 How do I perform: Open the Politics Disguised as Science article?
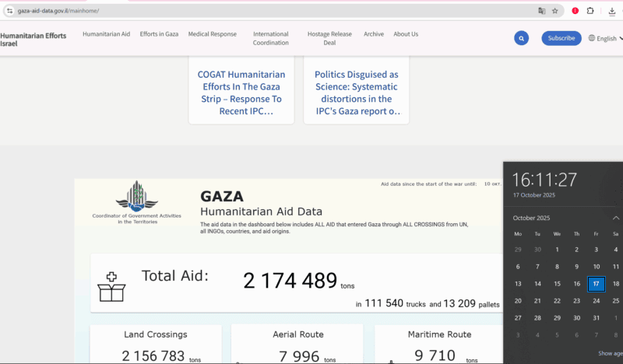click(x=356, y=93)
